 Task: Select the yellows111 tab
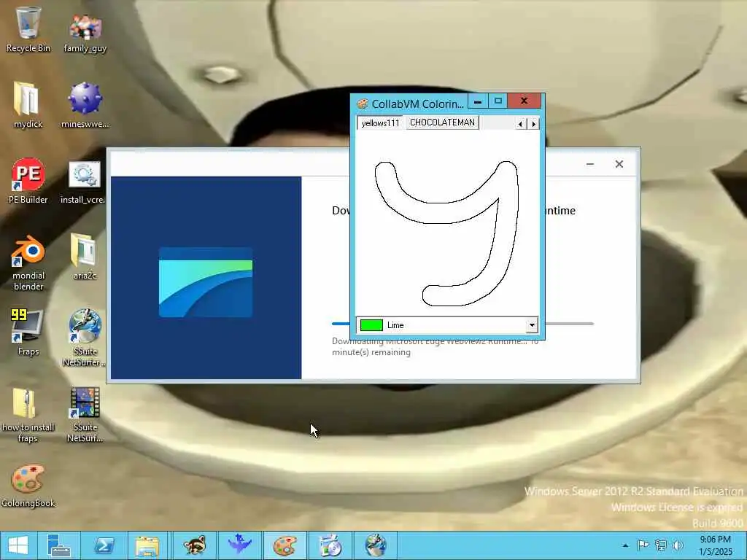tap(380, 122)
